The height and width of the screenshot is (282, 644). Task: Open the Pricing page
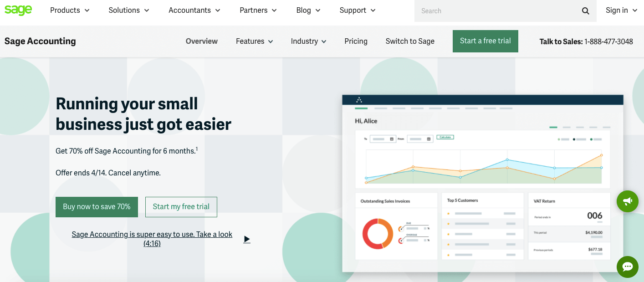356,41
